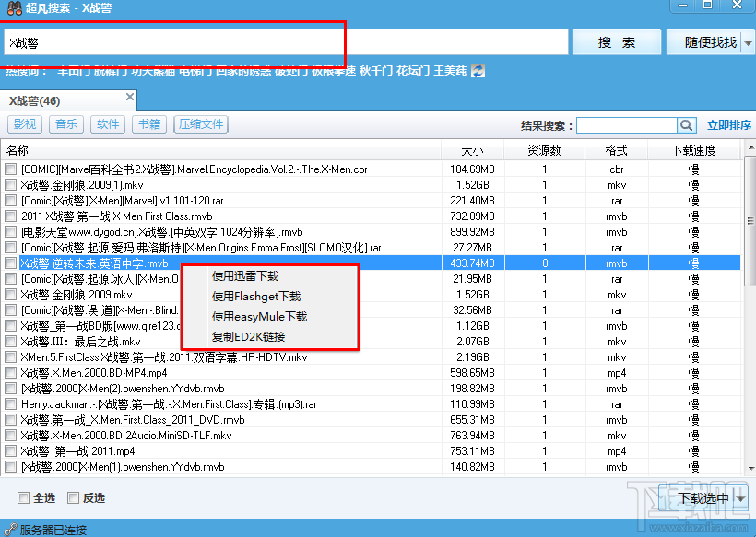
Task: Click the scrollbar up arrow
Action: [750, 146]
